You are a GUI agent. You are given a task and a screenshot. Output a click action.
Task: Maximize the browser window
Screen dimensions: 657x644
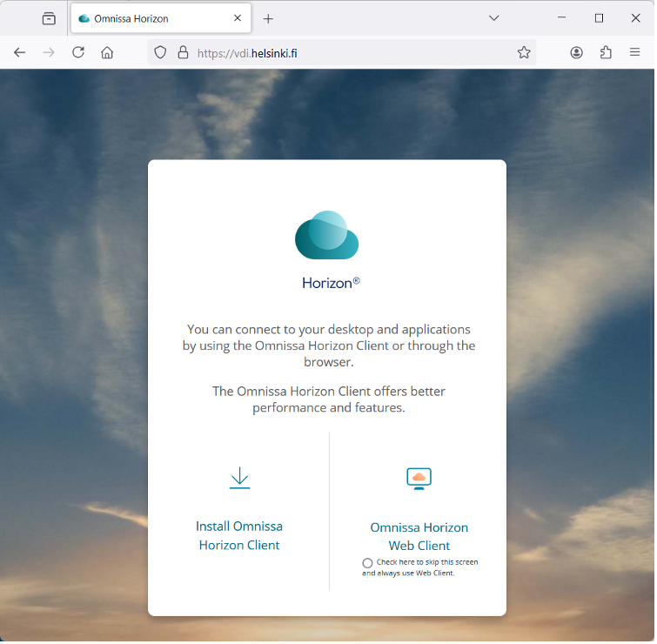click(600, 18)
